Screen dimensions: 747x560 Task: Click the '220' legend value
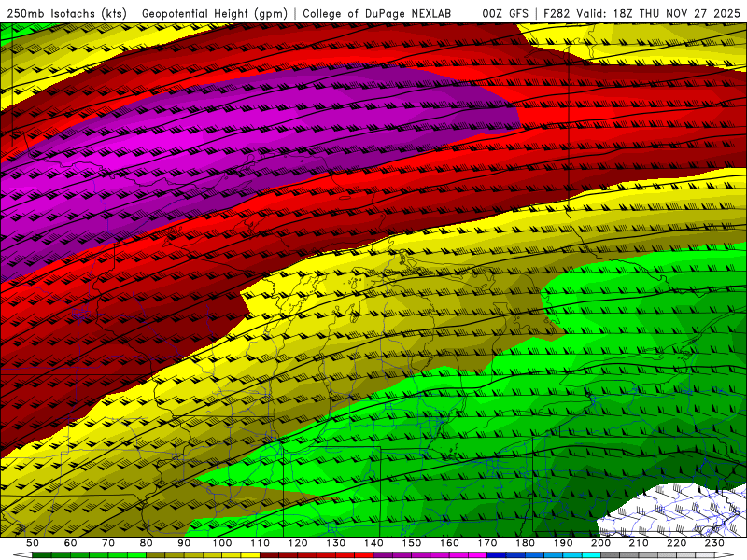(x=676, y=543)
